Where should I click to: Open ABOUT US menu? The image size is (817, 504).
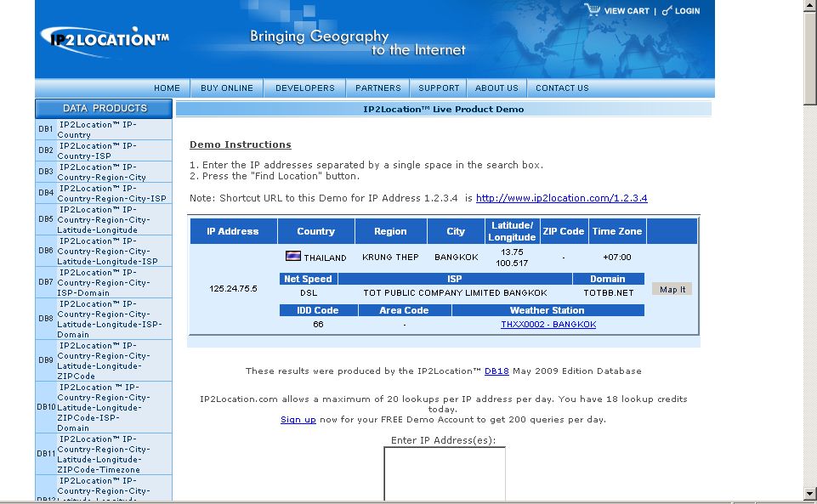click(496, 88)
